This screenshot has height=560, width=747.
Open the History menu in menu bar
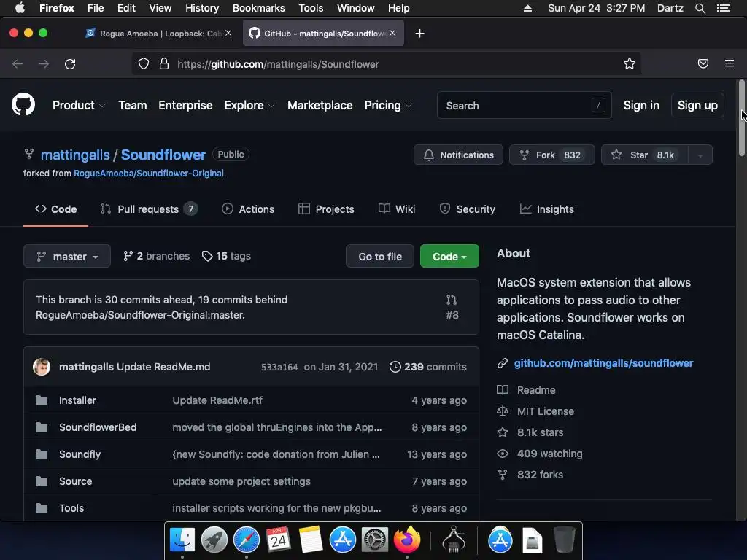point(202,8)
